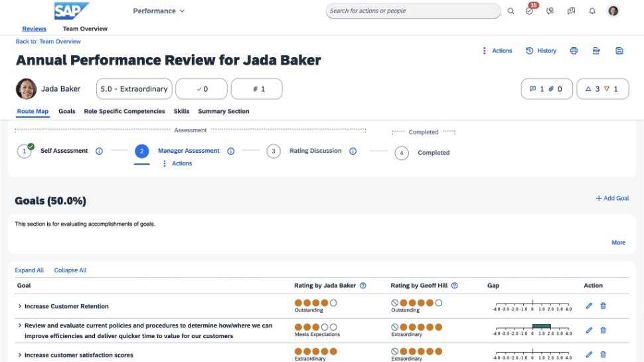Delete the Increase customer satisfaction scores goal
Image resolution: width=644 pixels, height=362 pixels.
pos(603,355)
